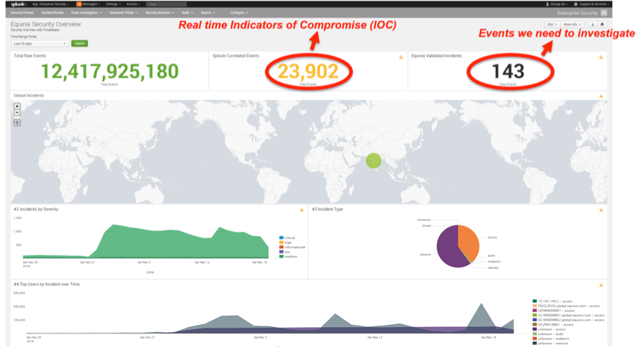
Task: Click the Find search field
Action: pyautogui.click(x=166, y=4)
